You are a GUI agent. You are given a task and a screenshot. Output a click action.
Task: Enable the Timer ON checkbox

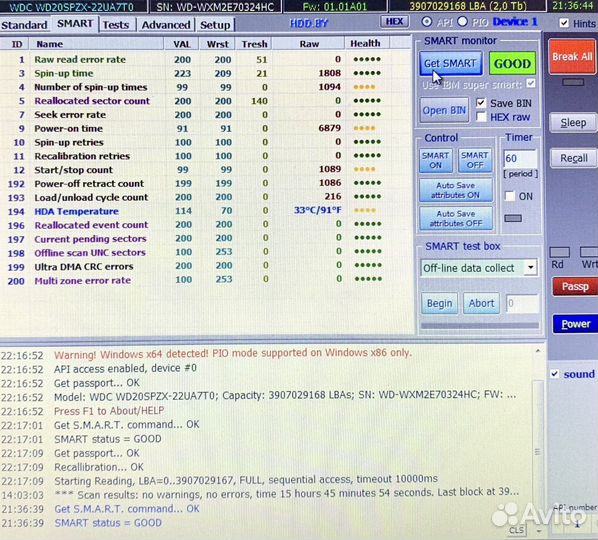[x=510, y=196]
